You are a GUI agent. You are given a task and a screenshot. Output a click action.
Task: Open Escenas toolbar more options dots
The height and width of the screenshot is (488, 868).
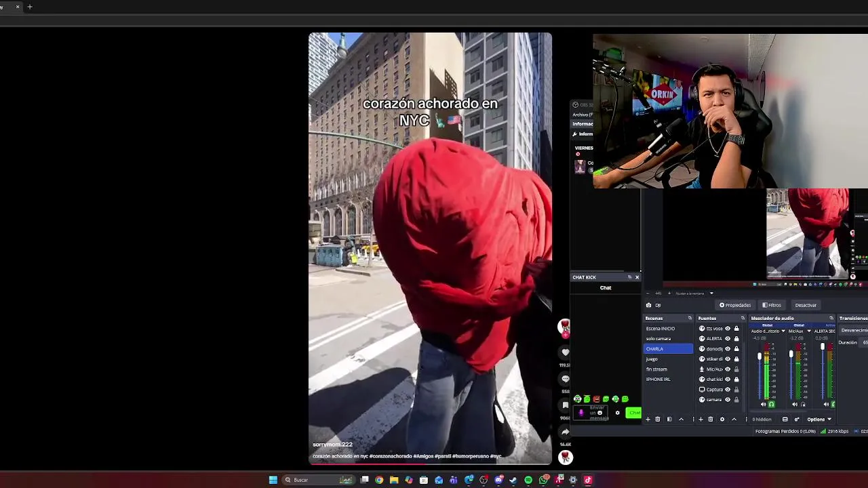pyautogui.click(x=693, y=420)
